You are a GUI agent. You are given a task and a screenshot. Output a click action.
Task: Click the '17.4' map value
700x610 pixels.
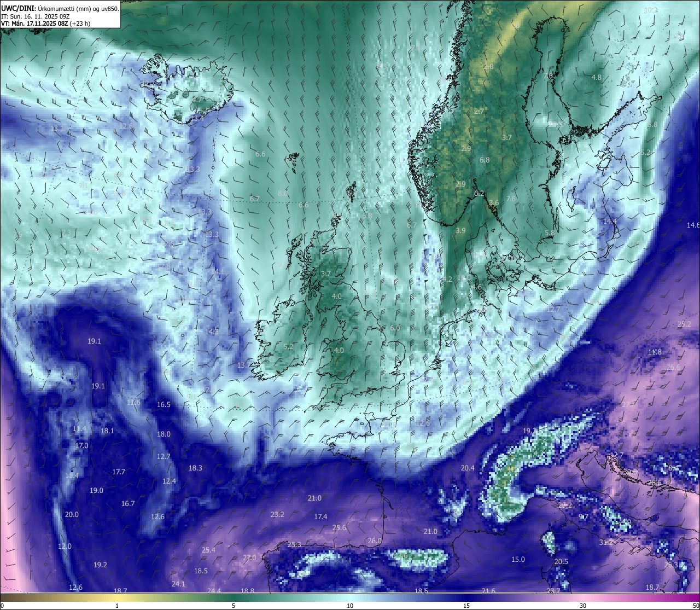(320, 516)
